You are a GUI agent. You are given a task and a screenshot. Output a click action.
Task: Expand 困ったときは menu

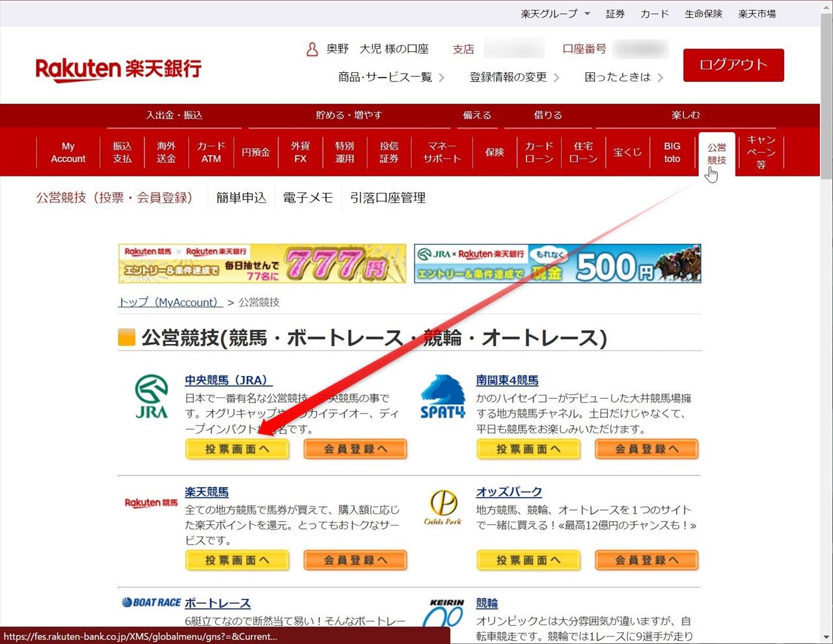(623, 77)
